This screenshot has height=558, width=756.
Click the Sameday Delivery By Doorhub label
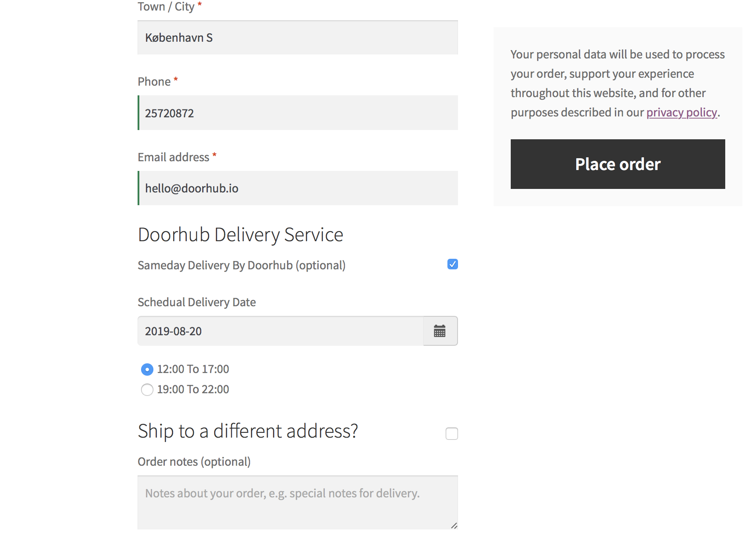(x=241, y=265)
